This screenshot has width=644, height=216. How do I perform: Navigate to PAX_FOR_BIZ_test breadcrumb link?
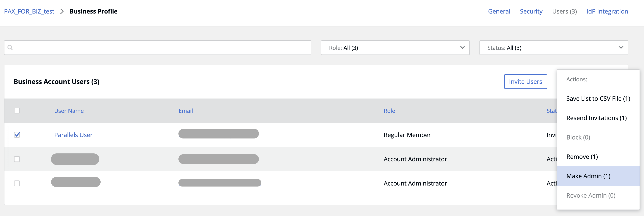(29, 12)
